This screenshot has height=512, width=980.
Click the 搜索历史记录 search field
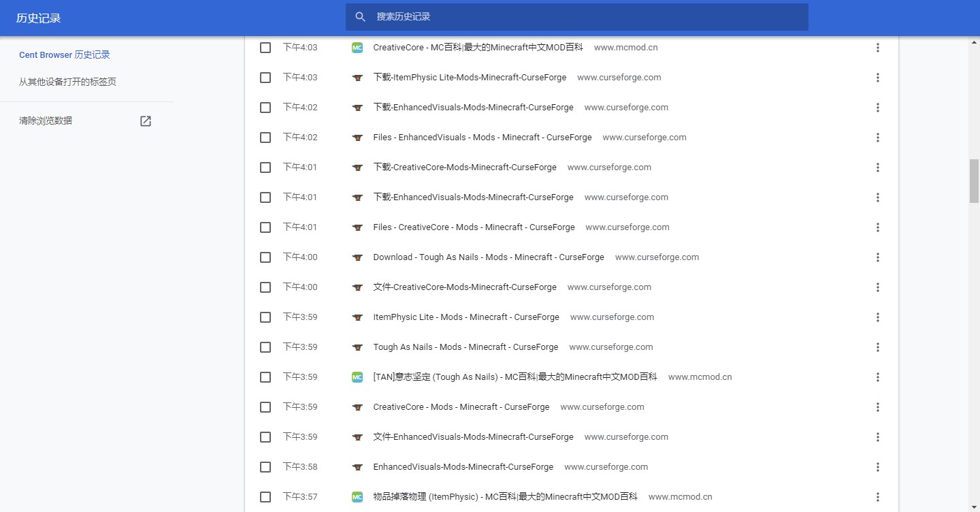[x=577, y=17]
